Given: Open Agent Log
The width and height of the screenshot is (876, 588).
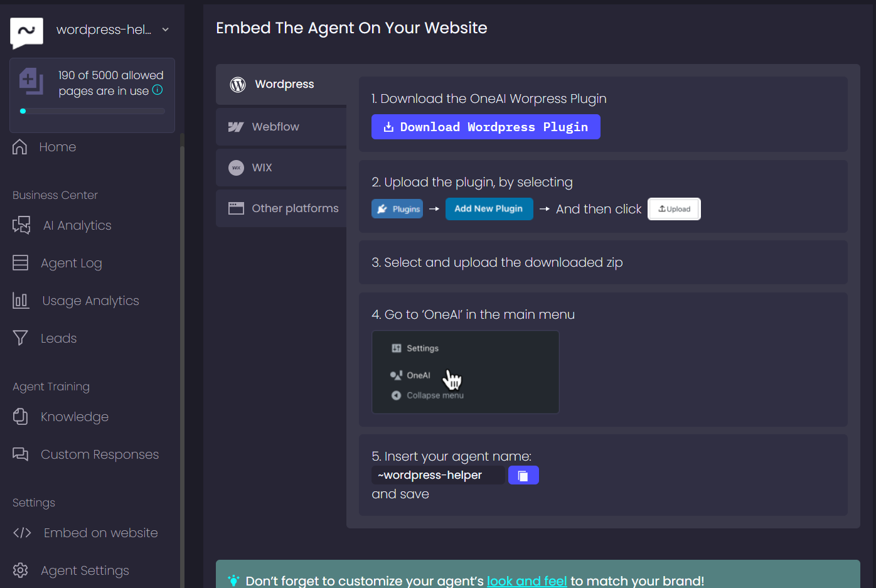Looking at the screenshot, I should 72,263.
